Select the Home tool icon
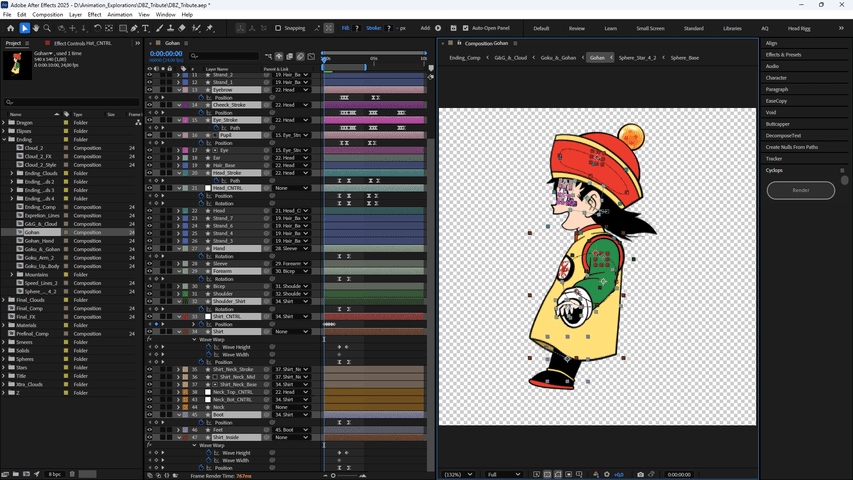 click(x=10, y=28)
